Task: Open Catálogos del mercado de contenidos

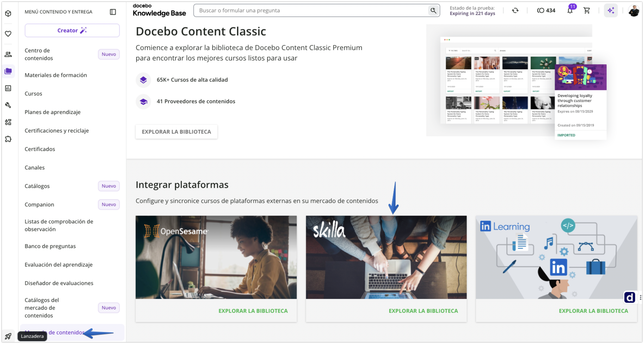Action: point(42,308)
